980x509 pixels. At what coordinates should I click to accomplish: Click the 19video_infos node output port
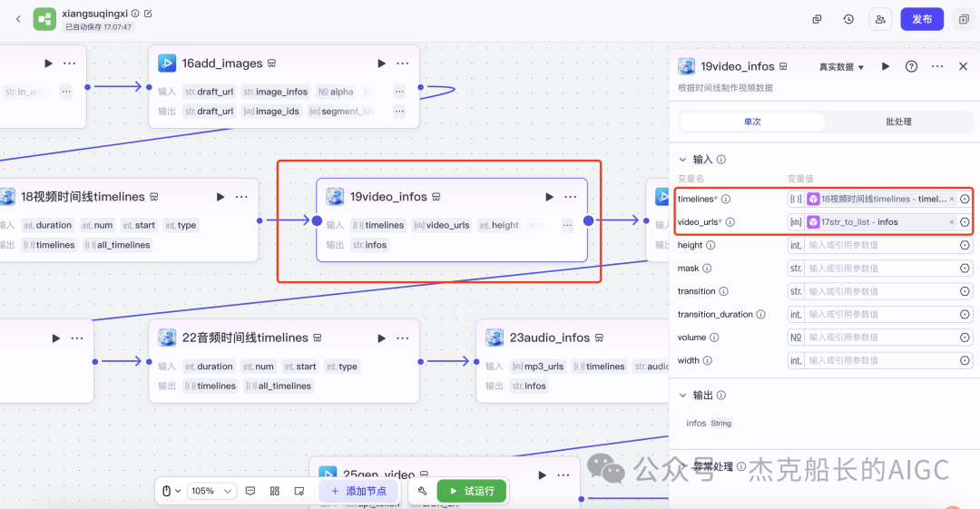point(588,220)
